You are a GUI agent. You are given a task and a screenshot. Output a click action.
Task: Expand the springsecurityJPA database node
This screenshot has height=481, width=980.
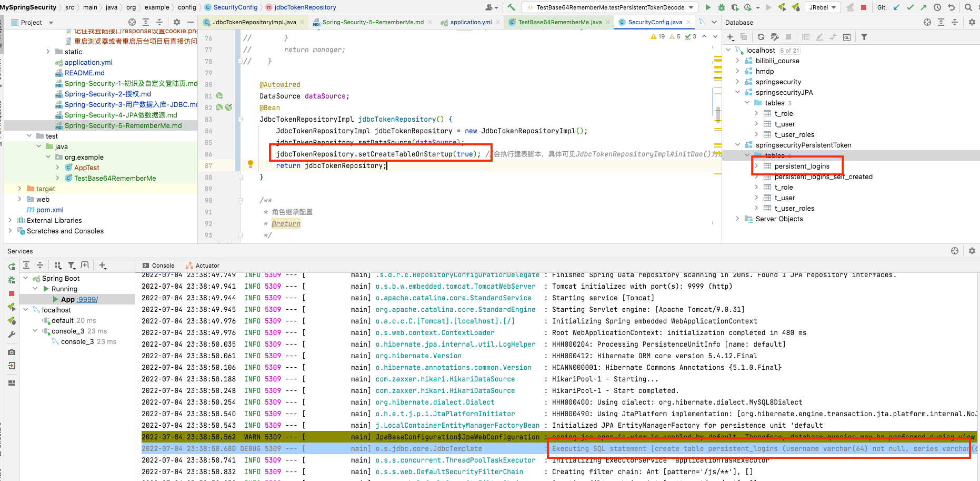(737, 92)
